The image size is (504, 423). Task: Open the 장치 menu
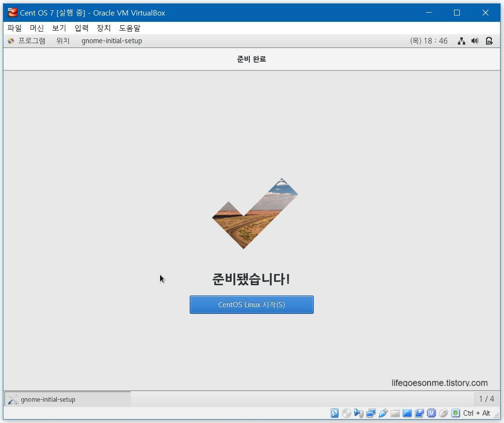[104, 28]
